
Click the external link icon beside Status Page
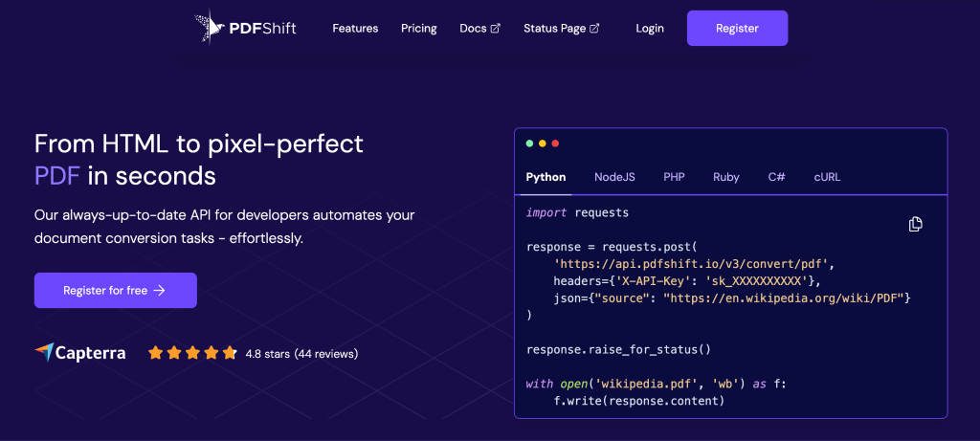(x=594, y=29)
